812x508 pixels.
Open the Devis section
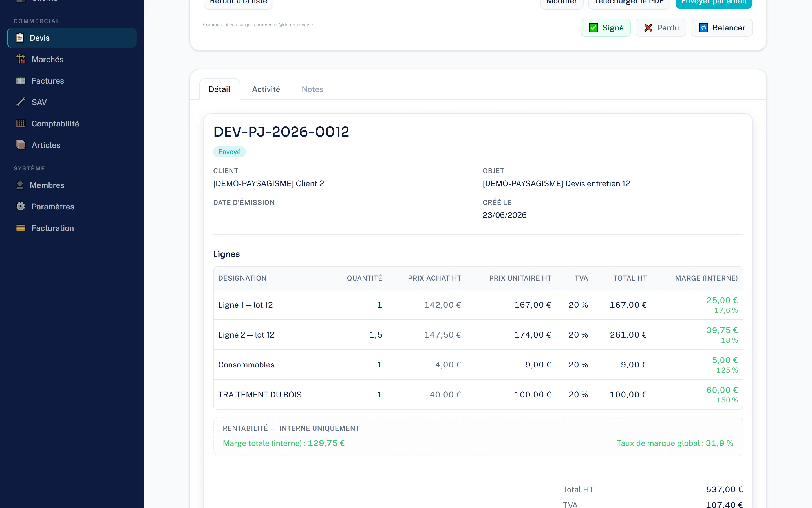pyautogui.click(x=72, y=38)
